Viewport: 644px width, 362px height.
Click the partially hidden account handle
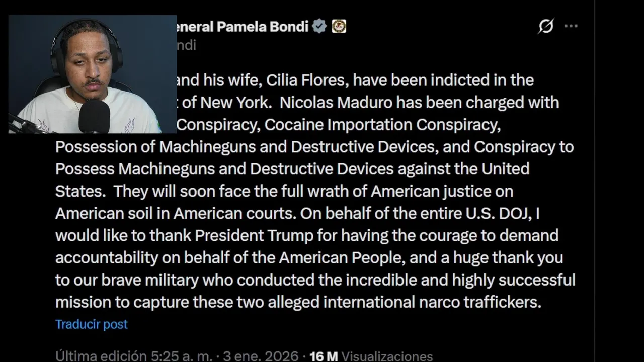tap(186, 45)
